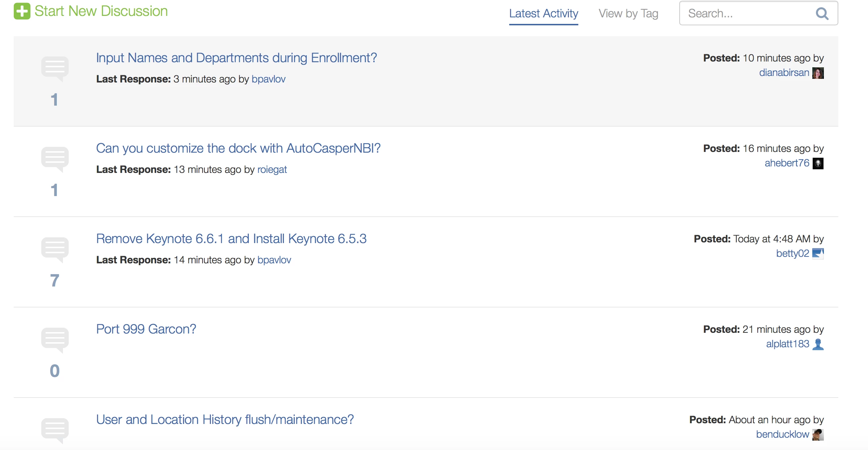The width and height of the screenshot is (868, 450).
Task: Open "Remove Keynote 6.6.1 and Install Keynote 6.5.3"
Action: (x=231, y=239)
